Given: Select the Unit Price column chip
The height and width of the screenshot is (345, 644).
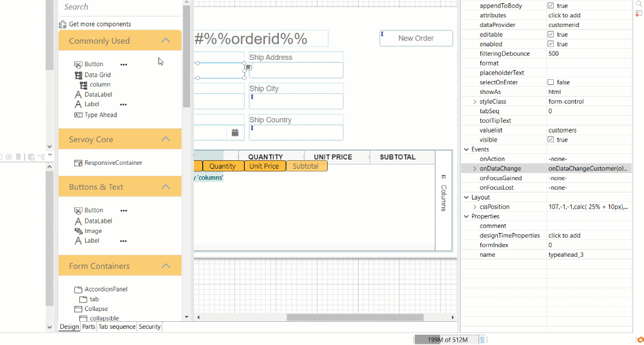Looking at the screenshot, I should (264, 166).
